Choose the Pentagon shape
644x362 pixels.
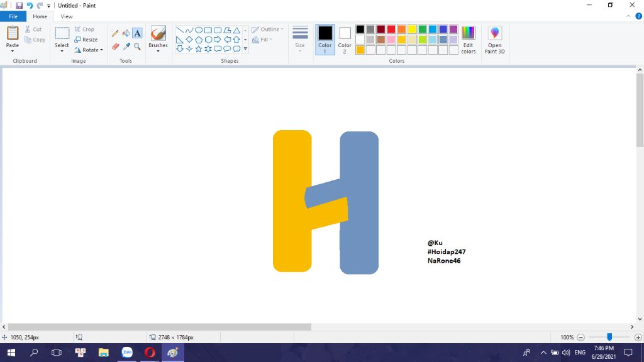[199, 40]
